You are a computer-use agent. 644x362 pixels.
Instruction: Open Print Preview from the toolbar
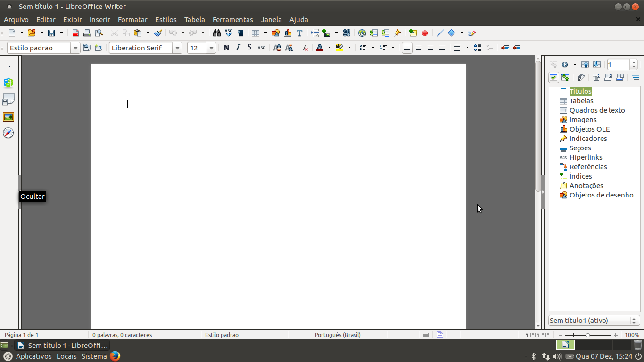click(99, 33)
